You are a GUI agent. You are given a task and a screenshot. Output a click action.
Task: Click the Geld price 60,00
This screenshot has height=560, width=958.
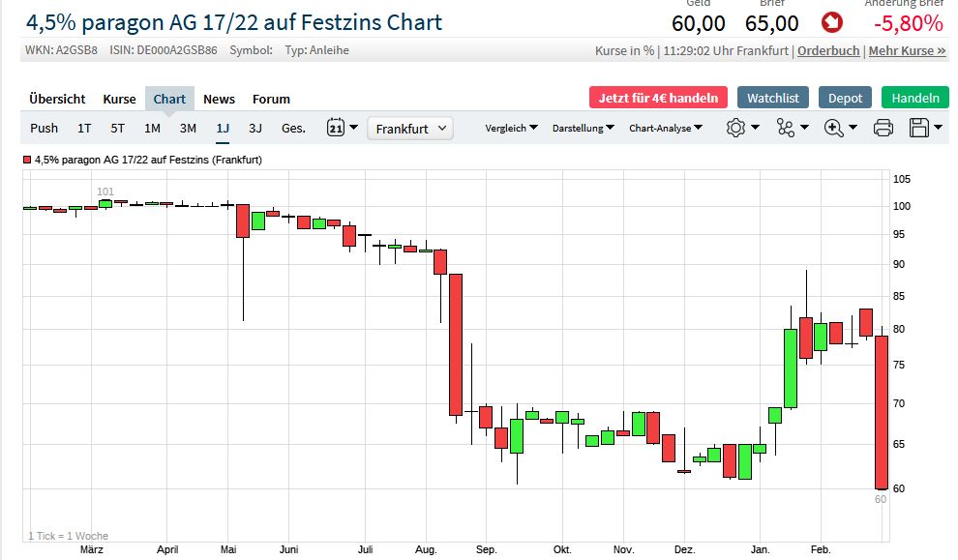(699, 24)
